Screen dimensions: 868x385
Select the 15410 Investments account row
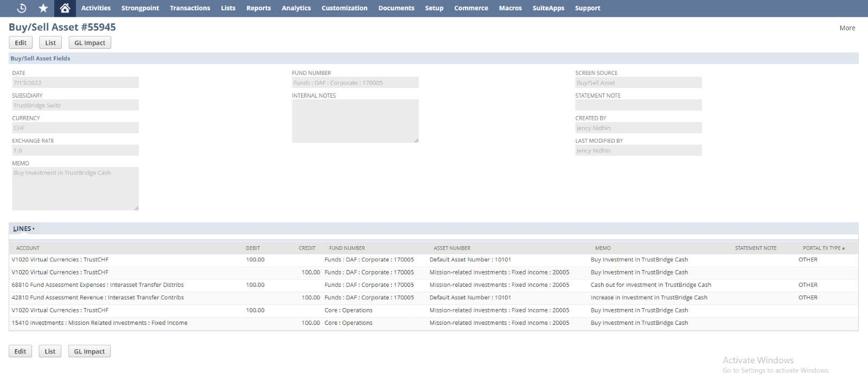[99, 323]
